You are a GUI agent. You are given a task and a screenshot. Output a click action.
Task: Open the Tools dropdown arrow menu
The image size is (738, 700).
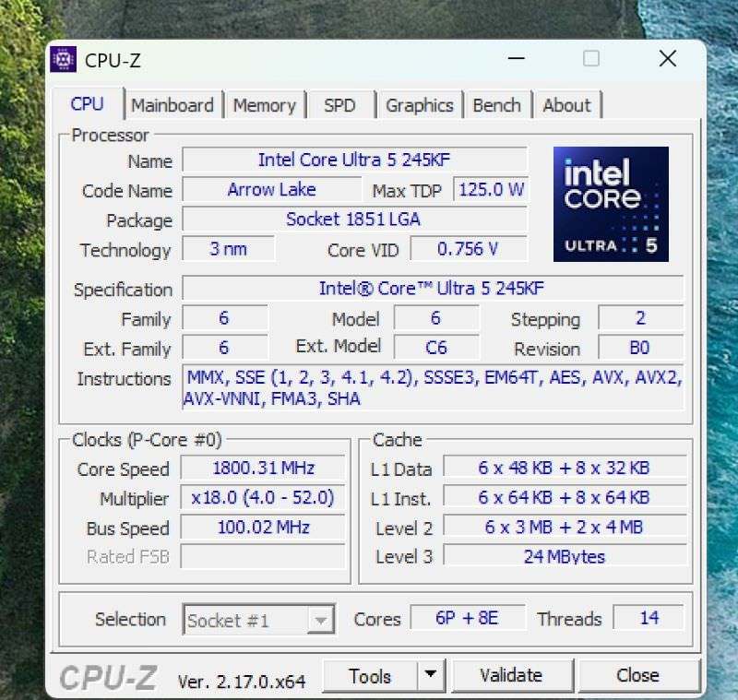pyautogui.click(x=430, y=676)
